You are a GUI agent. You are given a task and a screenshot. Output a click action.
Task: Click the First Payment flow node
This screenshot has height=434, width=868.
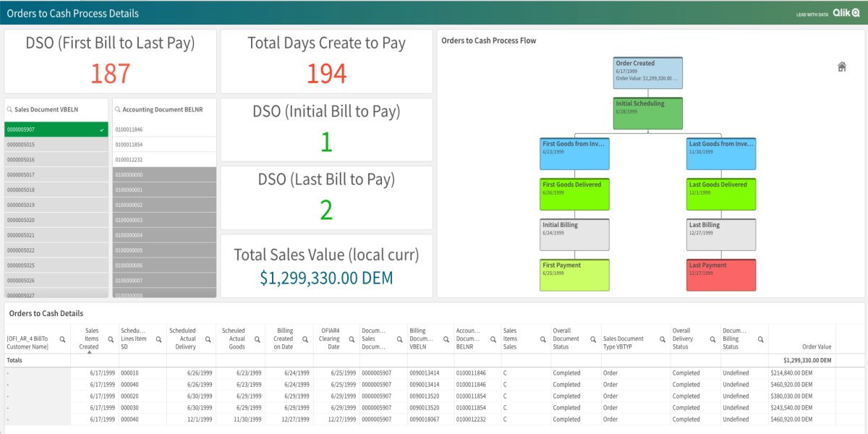click(575, 275)
